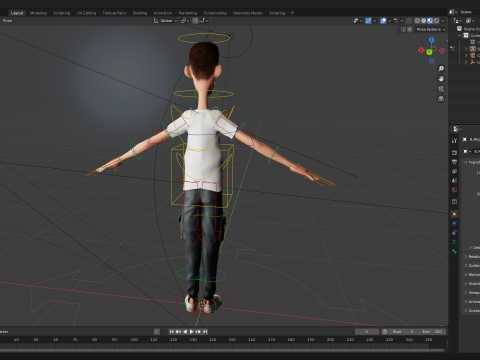Image resolution: width=480 pixels, height=360 pixels.
Task: Select solid viewport shading
Action: tap(423, 21)
